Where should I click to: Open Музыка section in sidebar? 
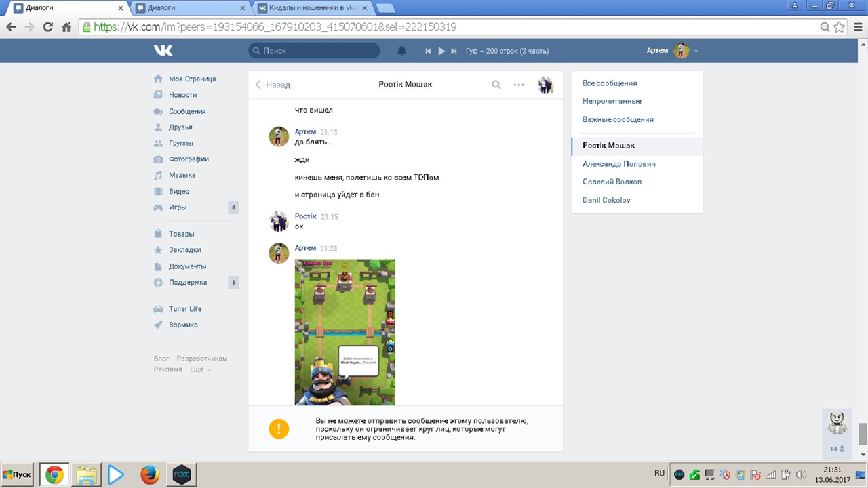point(182,175)
